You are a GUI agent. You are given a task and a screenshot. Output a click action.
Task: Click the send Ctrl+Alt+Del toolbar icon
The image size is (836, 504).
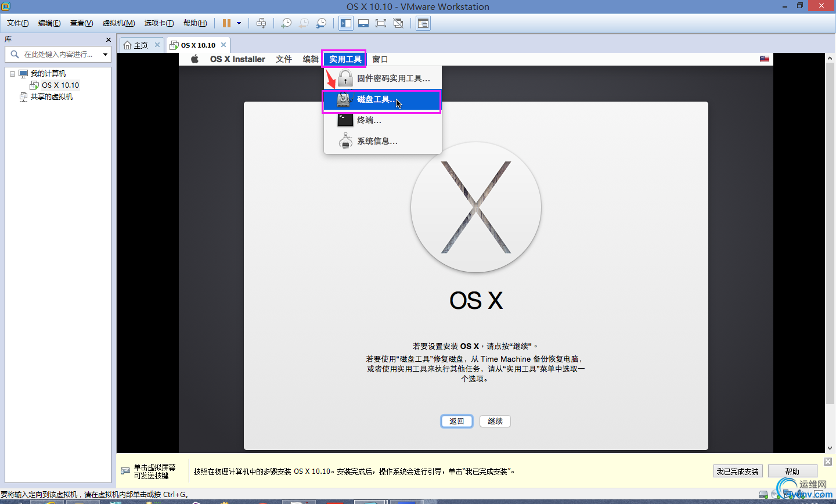click(x=261, y=23)
